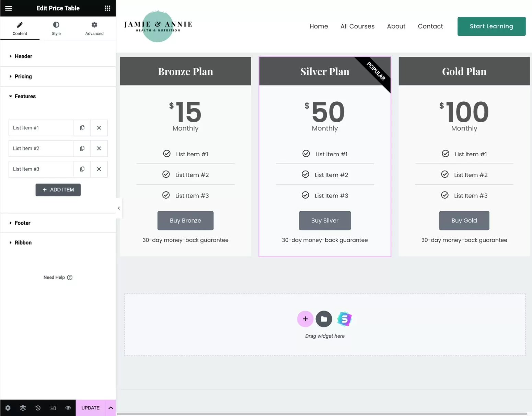Click check icon beside Silver List Item #3

tap(305, 195)
